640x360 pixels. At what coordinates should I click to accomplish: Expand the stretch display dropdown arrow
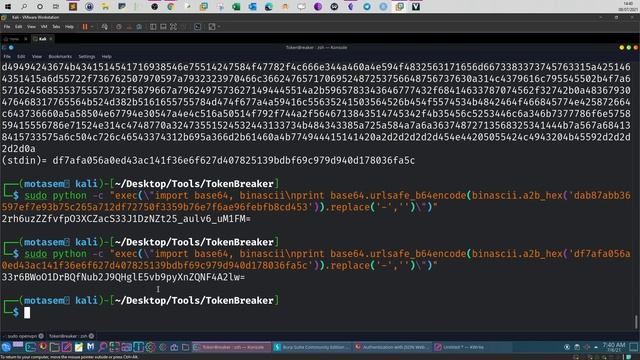point(219,27)
